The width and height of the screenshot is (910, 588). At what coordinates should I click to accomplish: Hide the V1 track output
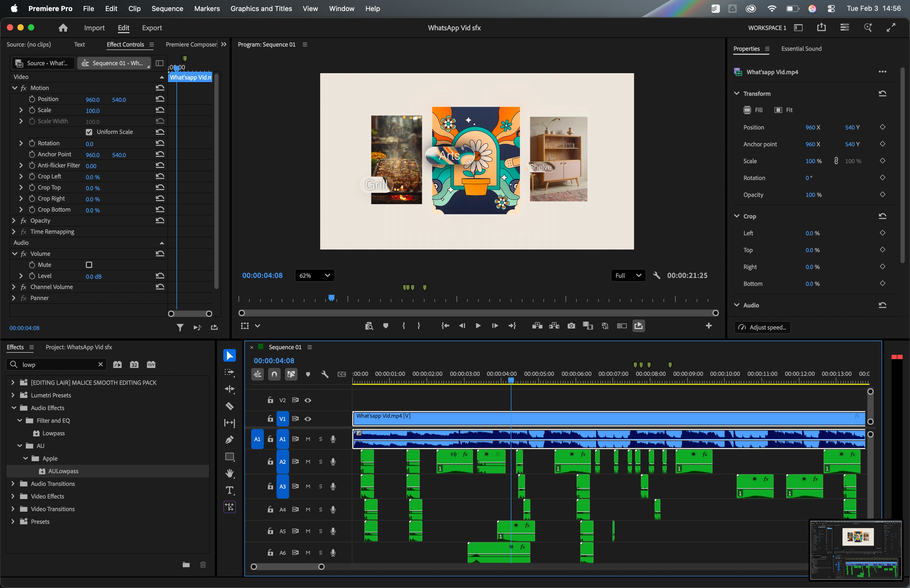(x=308, y=419)
